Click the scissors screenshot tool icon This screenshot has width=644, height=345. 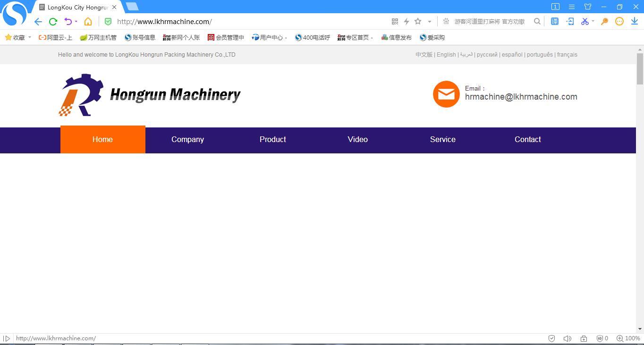click(x=585, y=22)
